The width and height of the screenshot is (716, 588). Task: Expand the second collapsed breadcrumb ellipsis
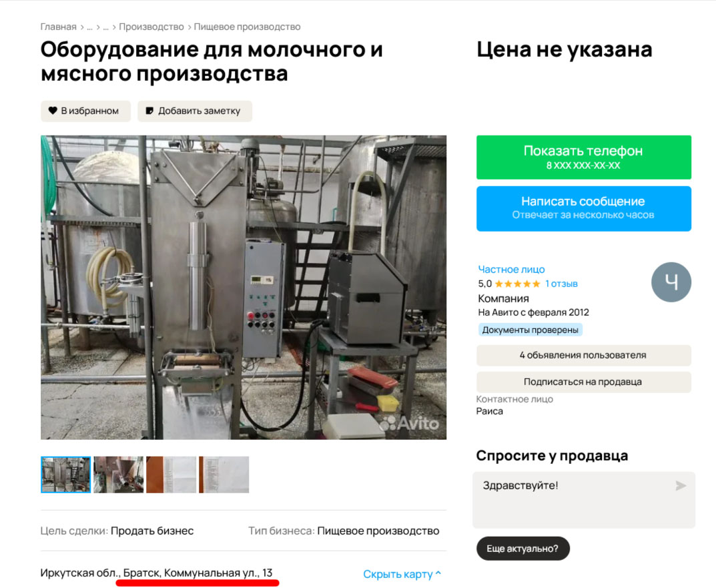pyautogui.click(x=105, y=27)
